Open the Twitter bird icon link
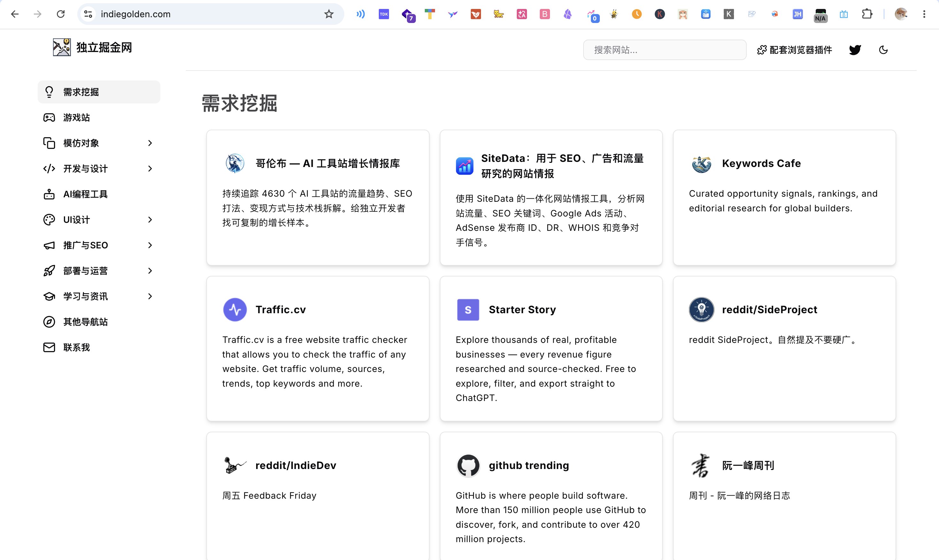Screen dimensions: 939x560 (x=855, y=50)
